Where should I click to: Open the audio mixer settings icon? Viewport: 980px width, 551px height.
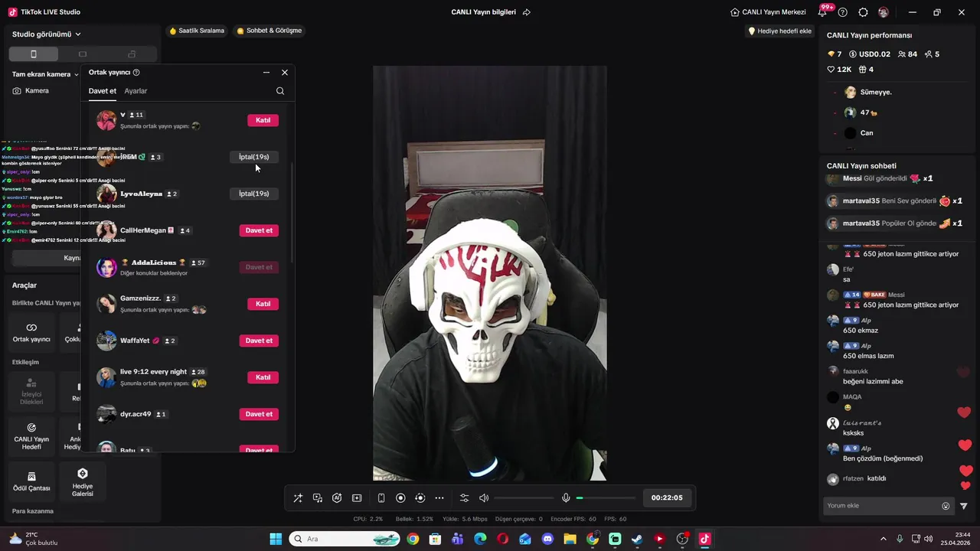click(464, 498)
